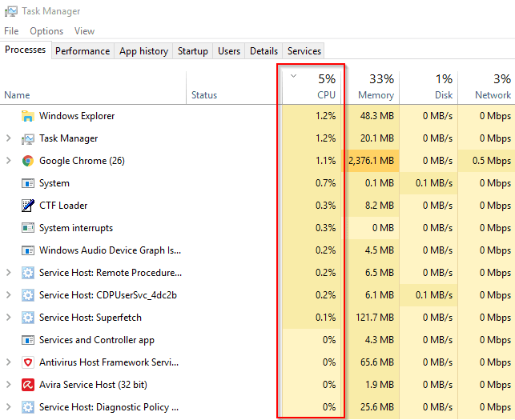The height and width of the screenshot is (420, 515).
Task: Click the Antivirus Host Framework shield icon
Action: pyautogui.click(x=28, y=362)
